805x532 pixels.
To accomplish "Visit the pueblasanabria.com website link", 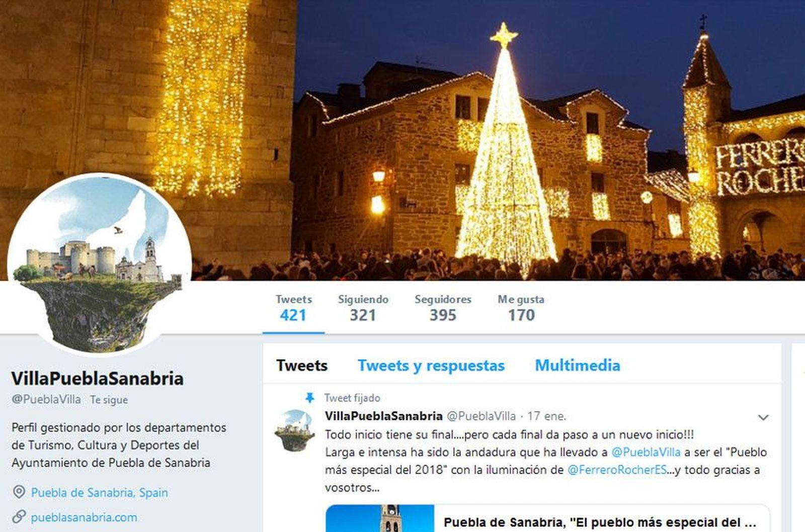I will click(x=84, y=517).
